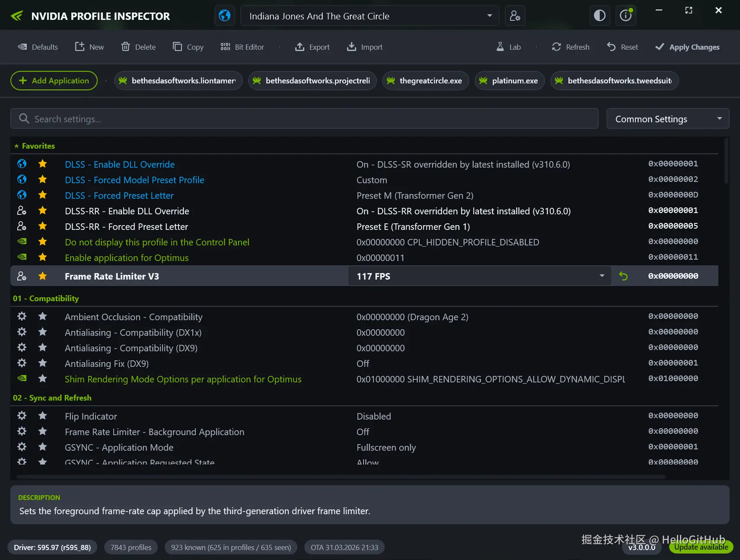Image resolution: width=740 pixels, height=560 pixels.
Task: Click the user icon for Frame Rate Limiter V3
Action: pos(22,276)
